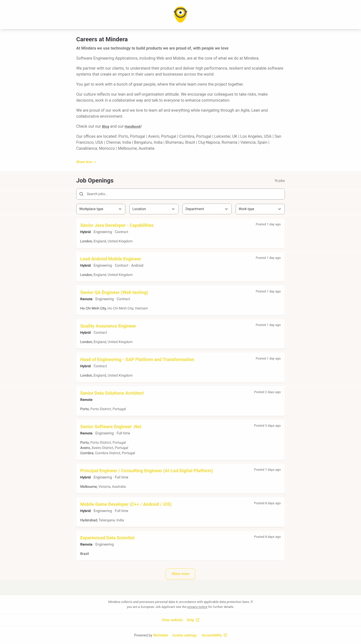
Task: Click the Show more button
Action: (x=180, y=574)
